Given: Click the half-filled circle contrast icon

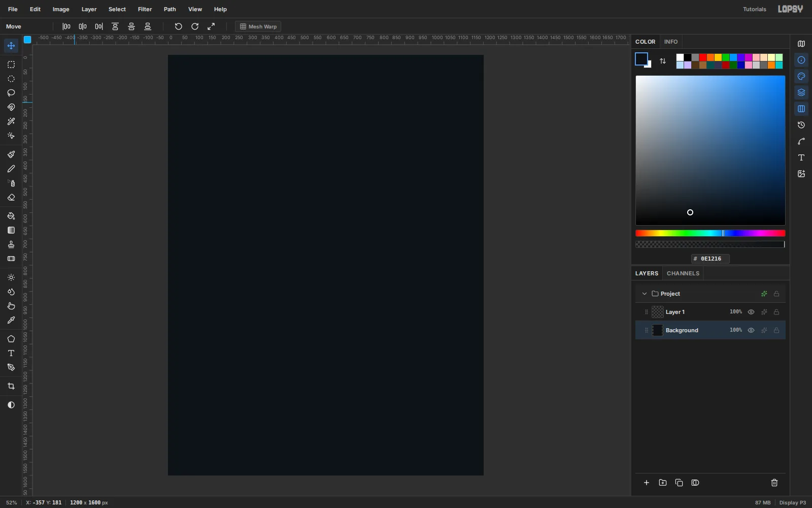Looking at the screenshot, I should click(11, 405).
